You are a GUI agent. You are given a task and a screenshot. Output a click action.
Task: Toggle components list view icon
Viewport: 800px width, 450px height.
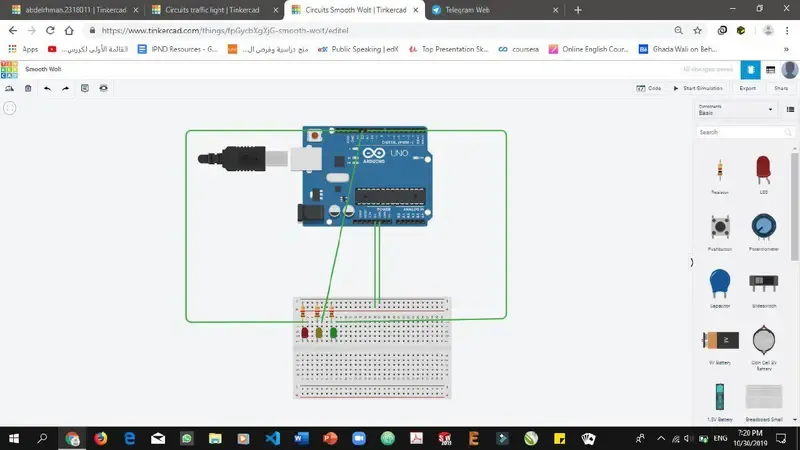(x=790, y=109)
